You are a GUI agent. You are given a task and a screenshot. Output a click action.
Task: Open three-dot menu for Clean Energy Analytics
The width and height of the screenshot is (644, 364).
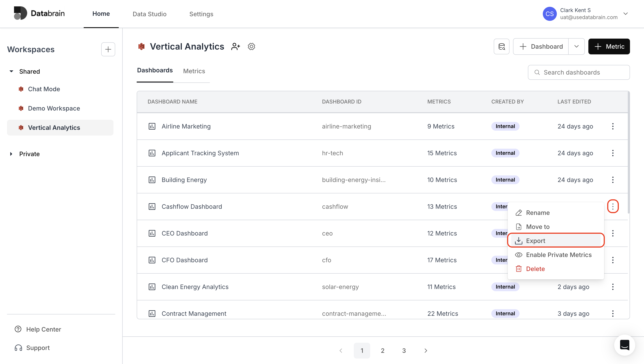click(x=612, y=287)
